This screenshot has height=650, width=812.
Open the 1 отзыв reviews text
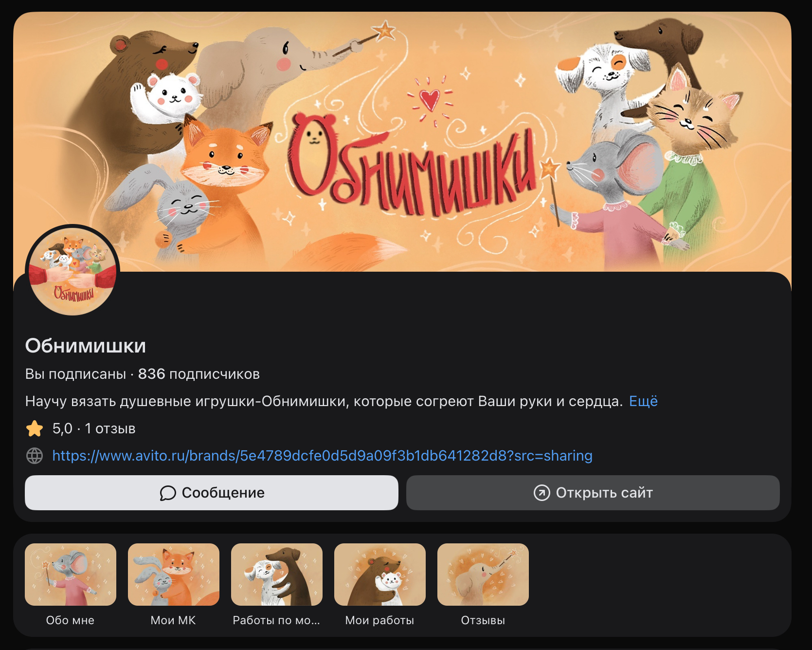point(110,428)
